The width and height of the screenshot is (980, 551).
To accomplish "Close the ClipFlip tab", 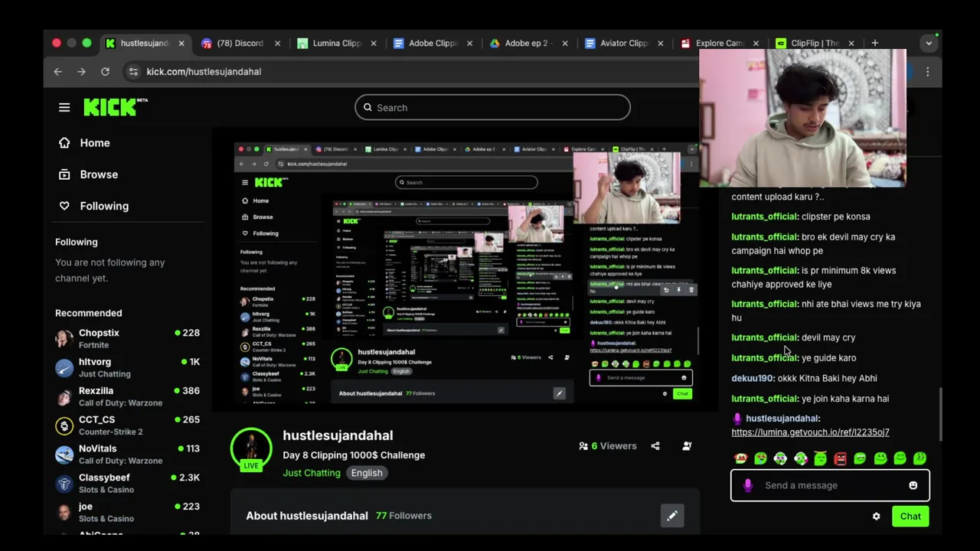I will tap(851, 43).
